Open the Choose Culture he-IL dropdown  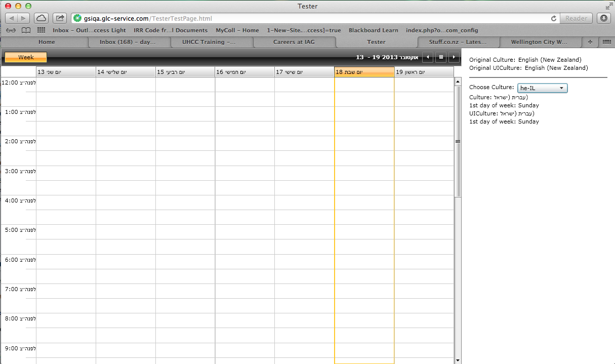542,88
